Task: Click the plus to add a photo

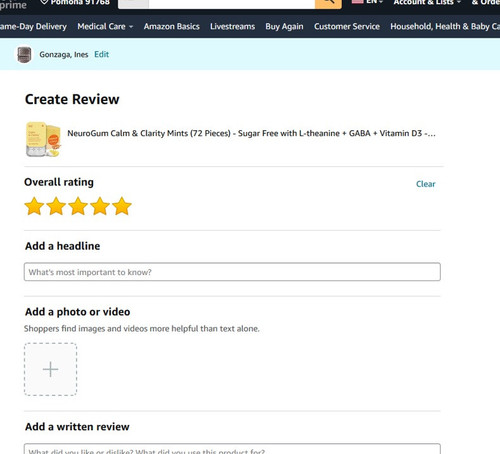Action: point(50,369)
